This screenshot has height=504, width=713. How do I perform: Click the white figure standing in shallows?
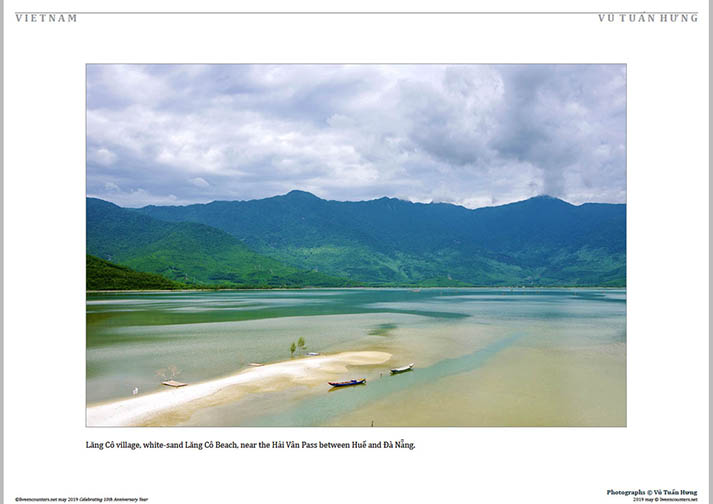tap(135, 391)
